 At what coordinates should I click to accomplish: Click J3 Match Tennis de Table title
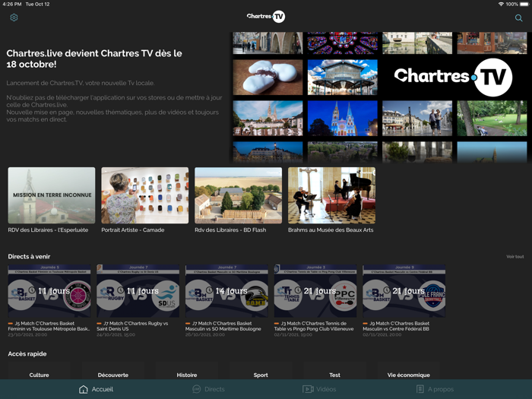click(x=314, y=326)
